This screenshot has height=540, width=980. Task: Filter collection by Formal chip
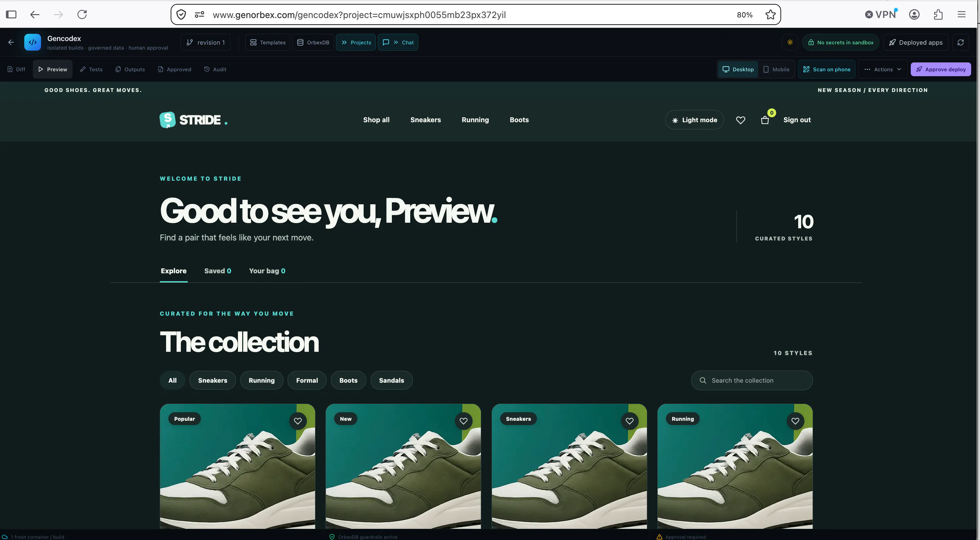click(307, 380)
